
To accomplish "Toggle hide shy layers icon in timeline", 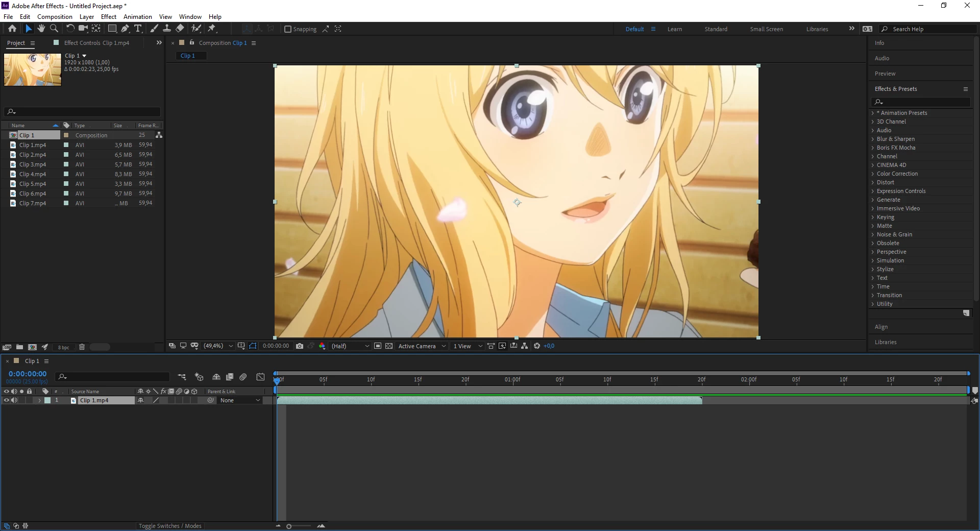I will point(216,377).
